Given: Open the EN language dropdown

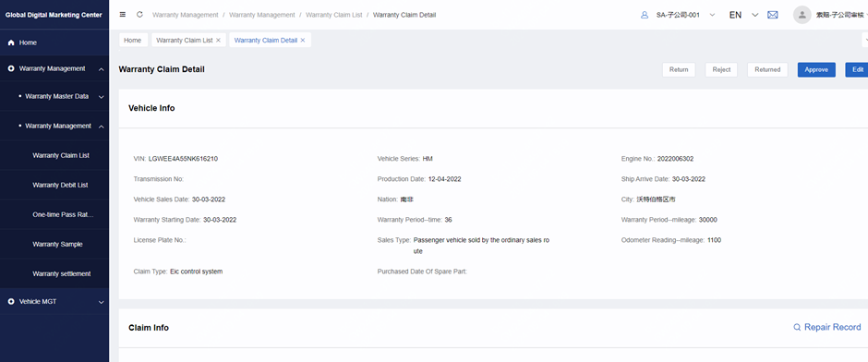Looking at the screenshot, I should [743, 15].
